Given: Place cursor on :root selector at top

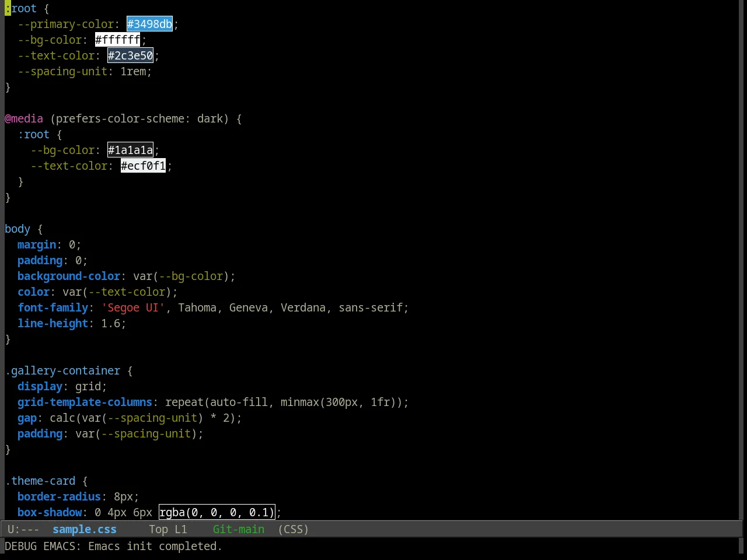Looking at the screenshot, I should click(20, 8).
